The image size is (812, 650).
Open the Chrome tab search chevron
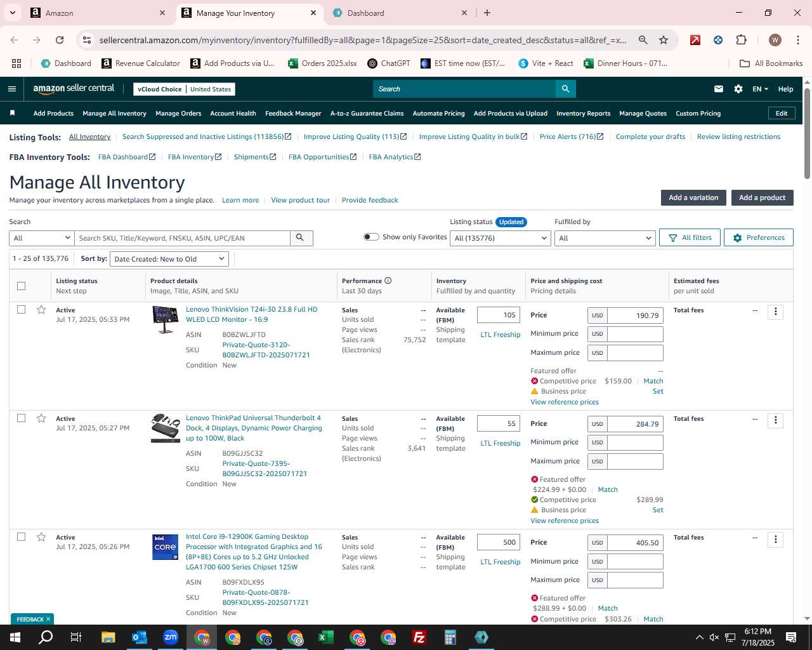(13, 13)
